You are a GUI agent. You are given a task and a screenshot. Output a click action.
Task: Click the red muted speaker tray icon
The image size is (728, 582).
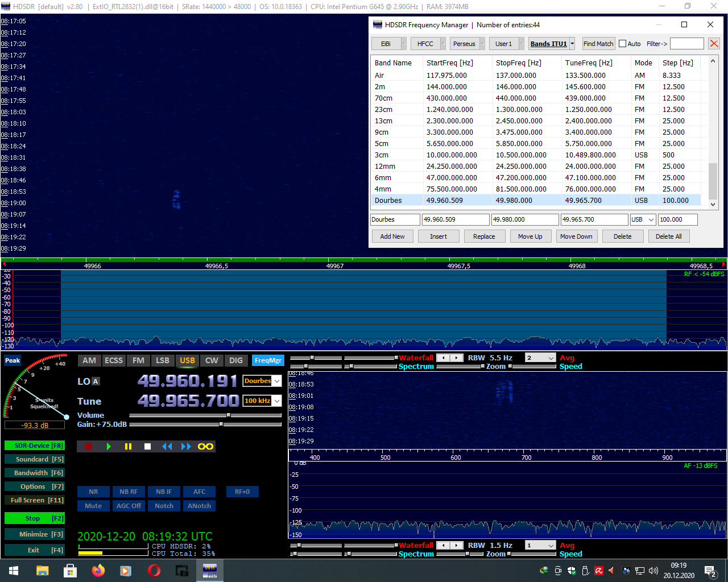click(x=612, y=571)
